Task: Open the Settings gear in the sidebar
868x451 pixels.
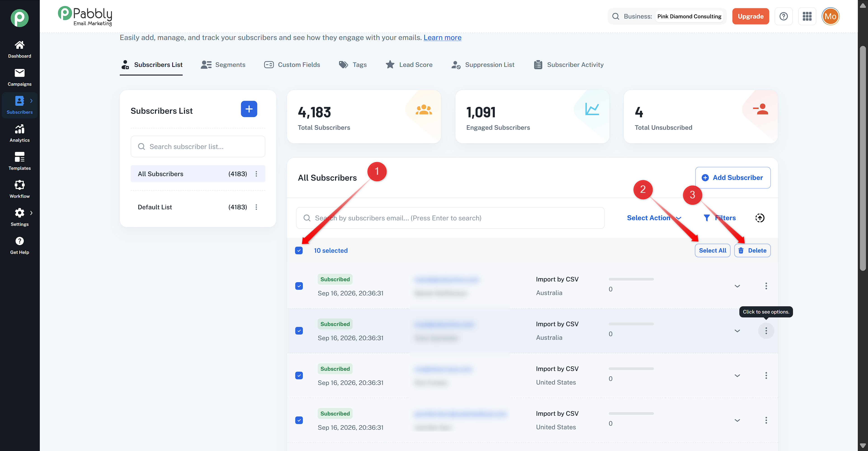Action: (x=19, y=213)
